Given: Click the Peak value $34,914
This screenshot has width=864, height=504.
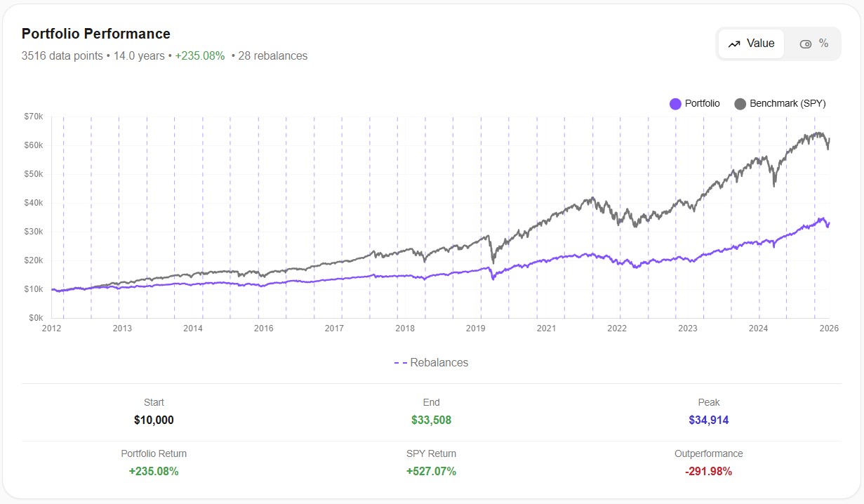Looking at the screenshot, I should [708, 420].
